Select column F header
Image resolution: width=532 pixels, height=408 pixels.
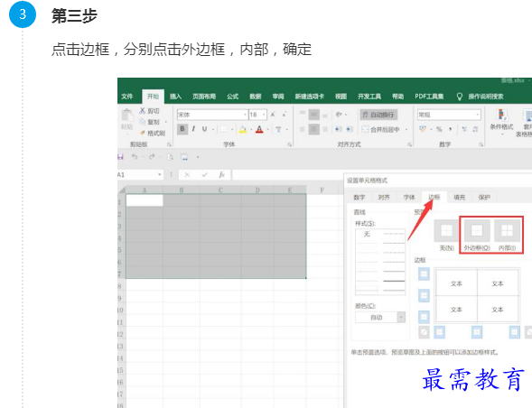(322, 190)
